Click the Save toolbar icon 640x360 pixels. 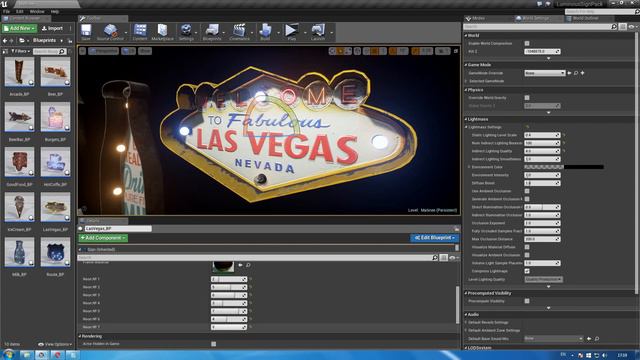click(86, 31)
